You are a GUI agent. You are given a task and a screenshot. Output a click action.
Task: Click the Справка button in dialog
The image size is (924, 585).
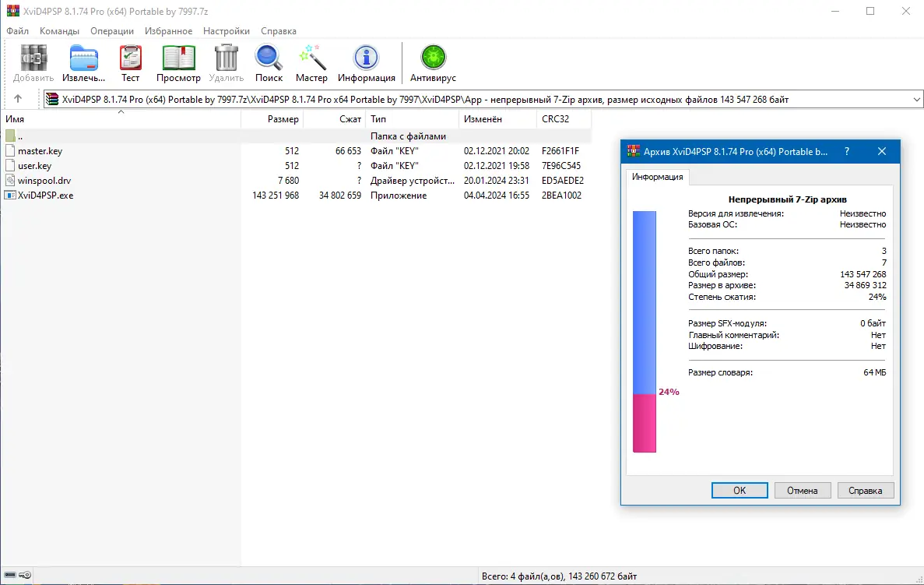click(x=865, y=490)
